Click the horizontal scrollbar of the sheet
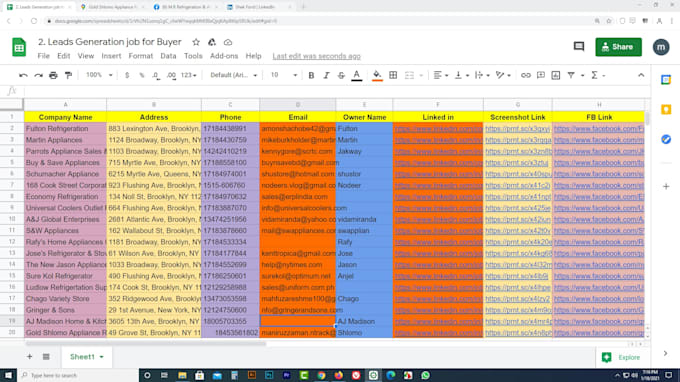 pyautogui.click(x=146, y=344)
